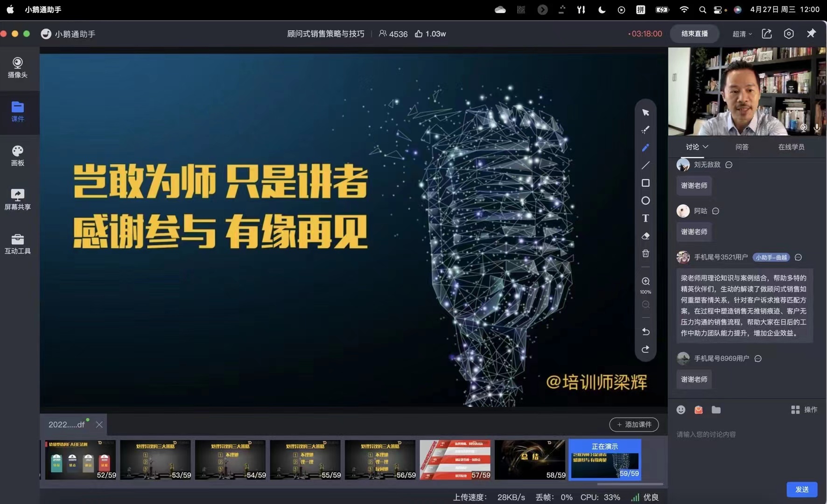Open macOS Control Center icon
This screenshot has height=504, width=827.
tap(718, 9)
